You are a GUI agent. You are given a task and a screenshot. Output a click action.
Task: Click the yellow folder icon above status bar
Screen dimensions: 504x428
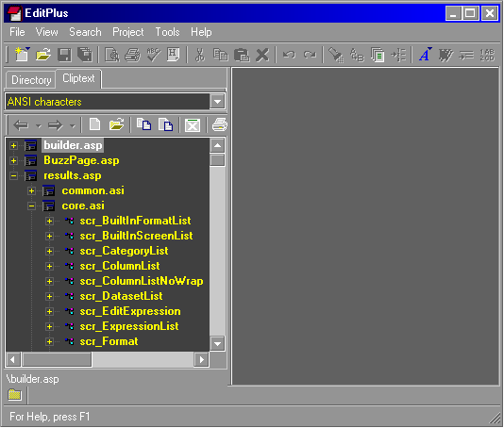tap(14, 394)
